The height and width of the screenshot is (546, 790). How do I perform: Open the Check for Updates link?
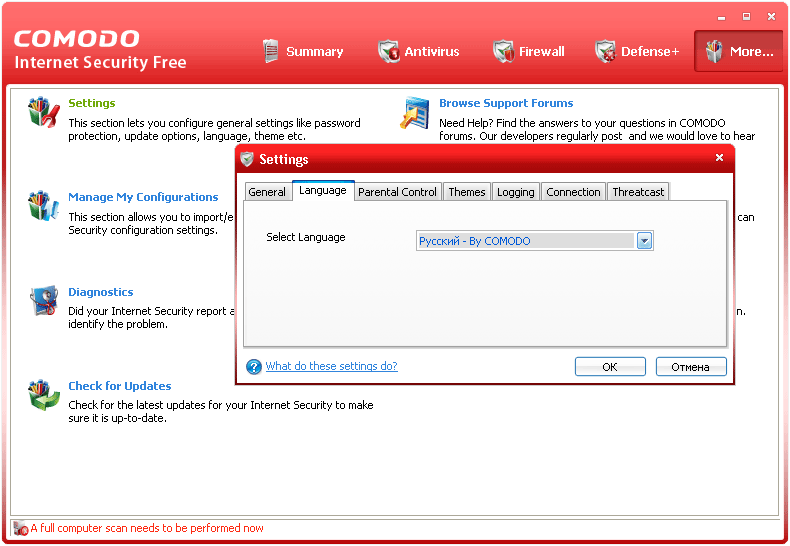click(120, 386)
